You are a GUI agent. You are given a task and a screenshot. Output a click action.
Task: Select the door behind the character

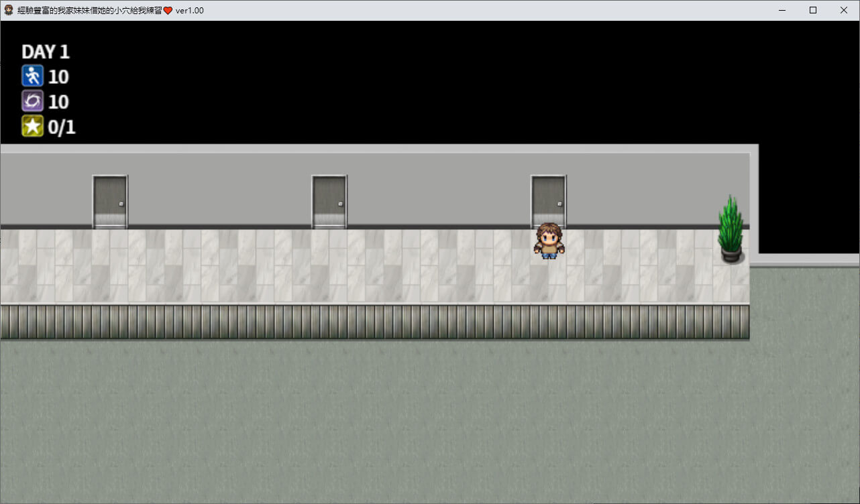pyautogui.click(x=549, y=196)
